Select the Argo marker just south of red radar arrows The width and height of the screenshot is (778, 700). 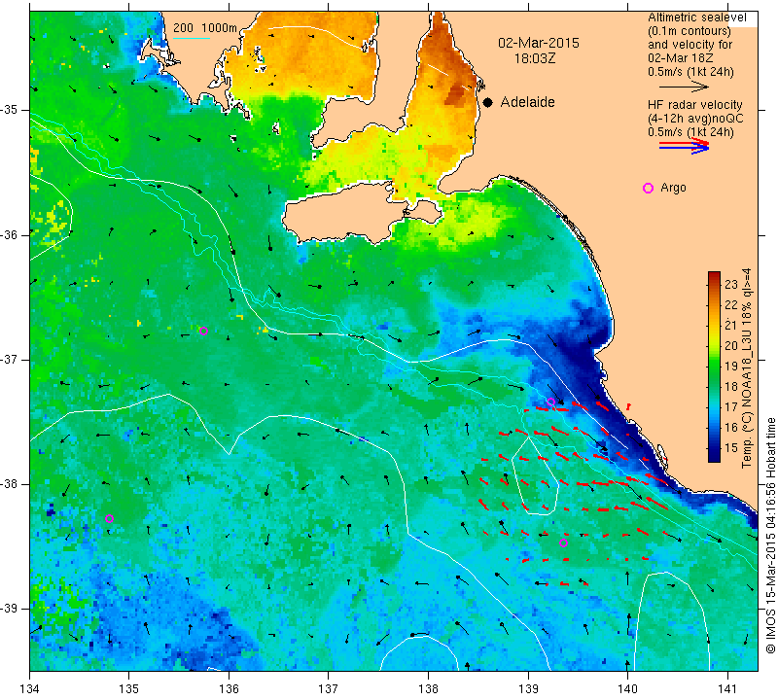point(563,542)
